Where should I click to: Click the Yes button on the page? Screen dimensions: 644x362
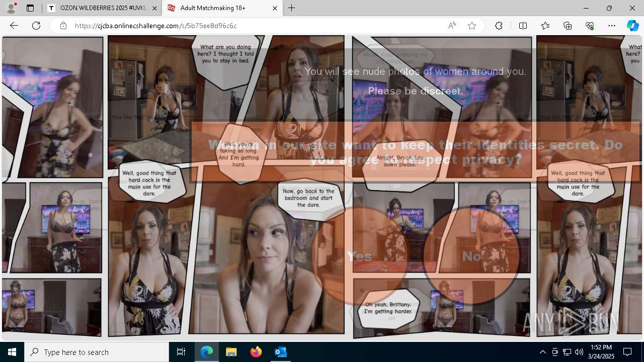359,256
